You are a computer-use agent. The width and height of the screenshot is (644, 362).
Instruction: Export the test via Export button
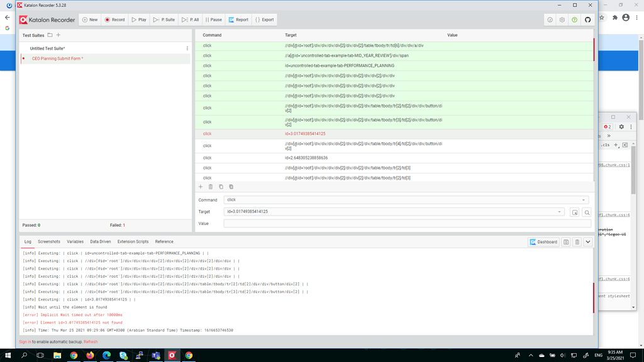point(265,19)
